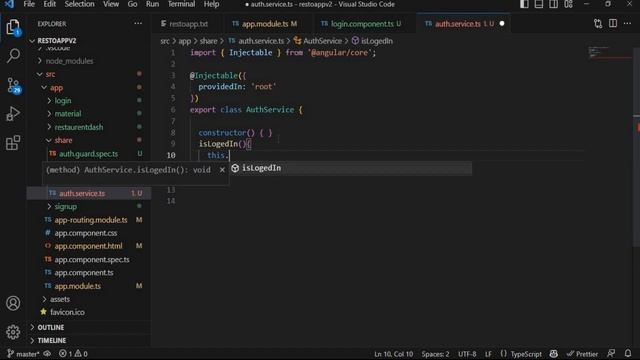
Task: Open Source Control view in activity bar
Action: 13,85
